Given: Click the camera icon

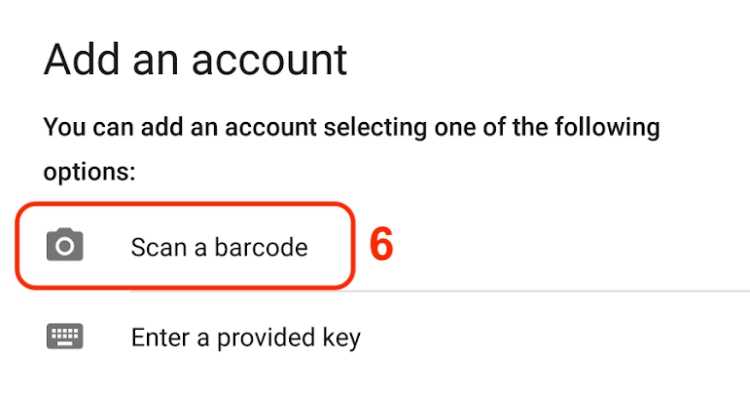Looking at the screenshot, I should click(x=65, y=246).
